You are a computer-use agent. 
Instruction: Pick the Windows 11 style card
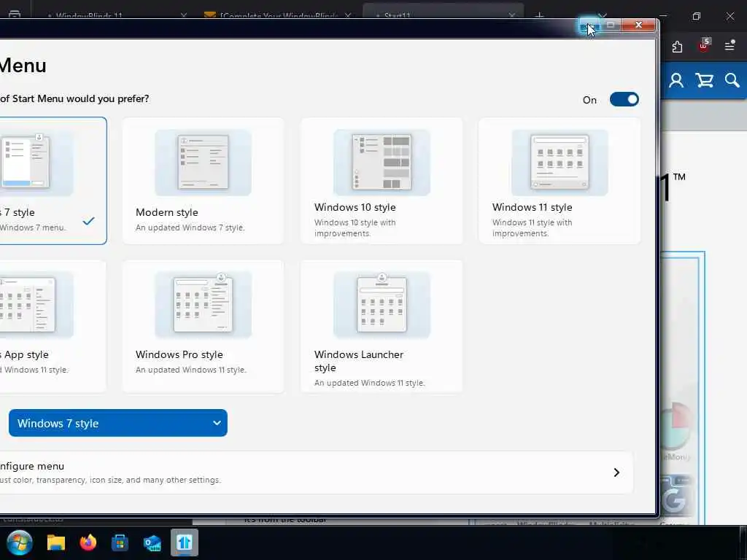click(560, 181)
